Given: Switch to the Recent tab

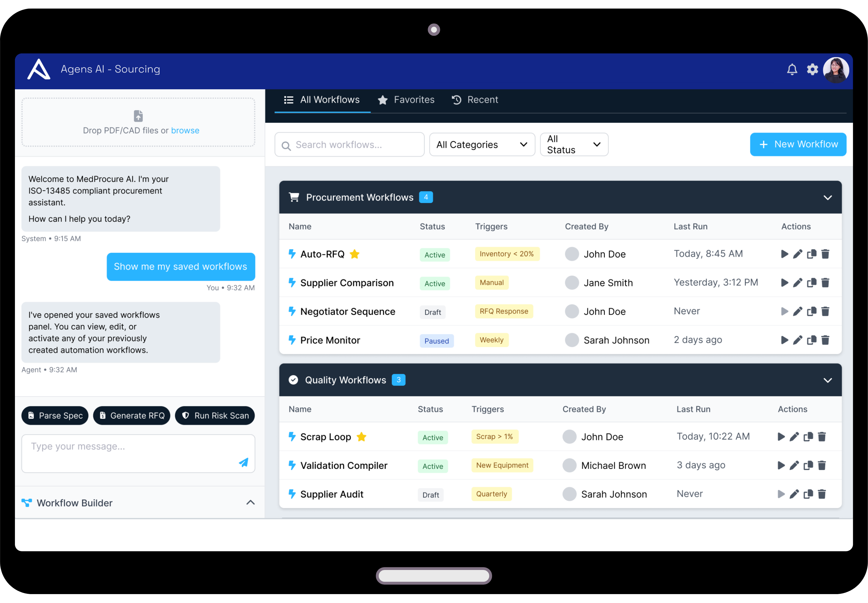Looking at the screenshot, I should click(x=475, y=100).
